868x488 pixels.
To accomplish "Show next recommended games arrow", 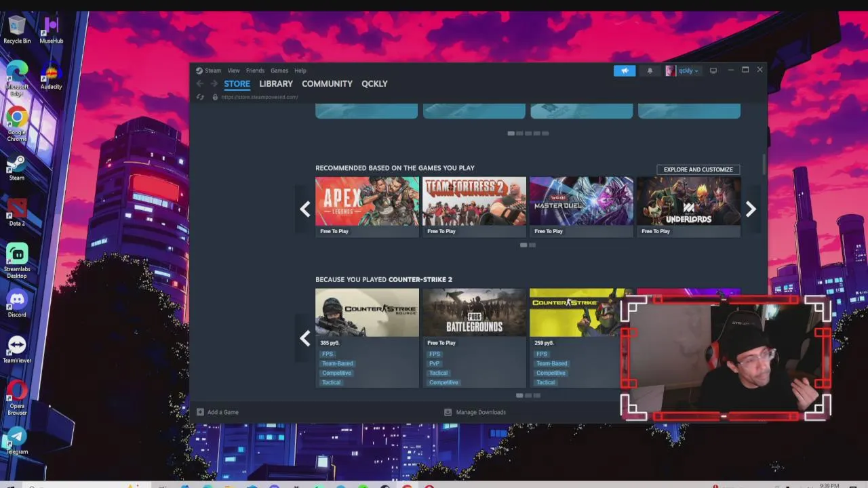I will pyautogui.click(x=751, y=209).
